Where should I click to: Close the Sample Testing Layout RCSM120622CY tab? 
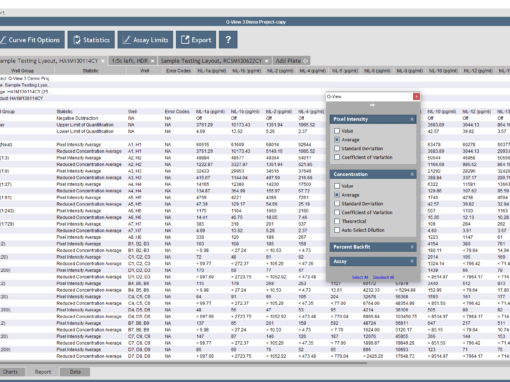[267, 61]
